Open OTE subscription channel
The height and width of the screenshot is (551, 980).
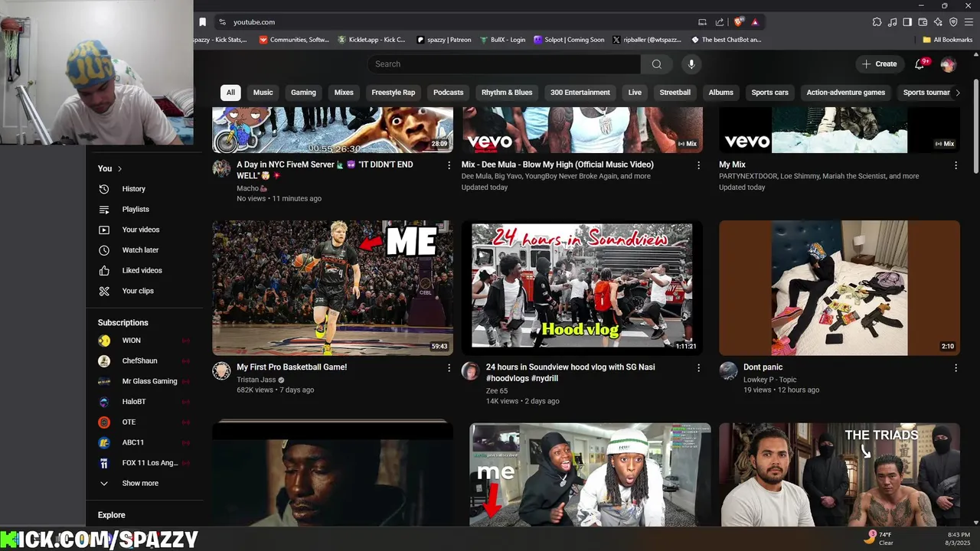click(x=129, y=422)
